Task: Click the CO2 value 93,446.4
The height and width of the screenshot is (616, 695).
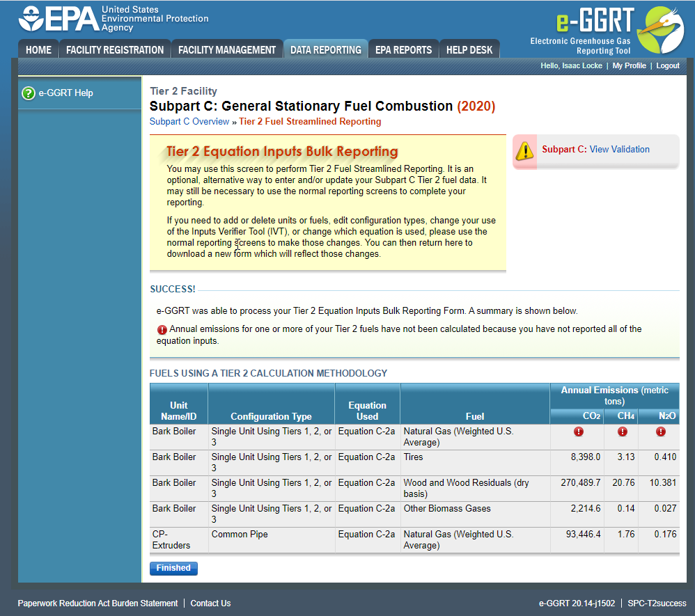Action: 583,535
